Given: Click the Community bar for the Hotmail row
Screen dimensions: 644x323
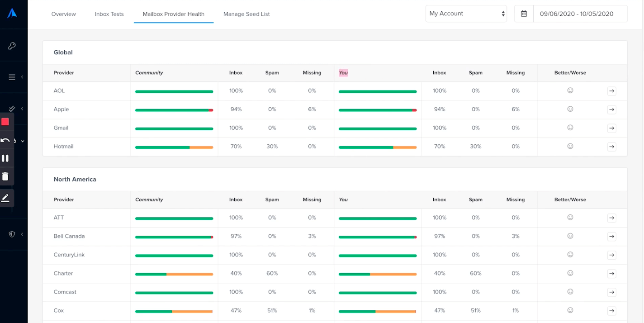Looking at the screenshot, I should 174,147.
